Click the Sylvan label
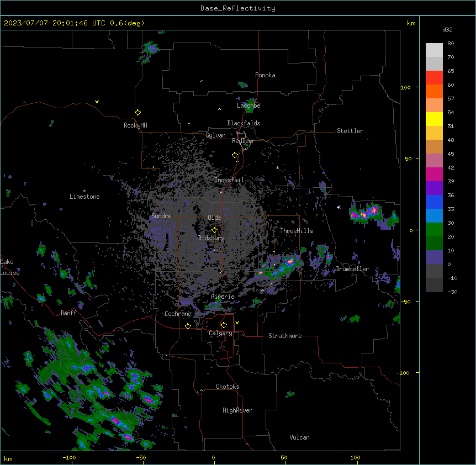 (215, 135)
